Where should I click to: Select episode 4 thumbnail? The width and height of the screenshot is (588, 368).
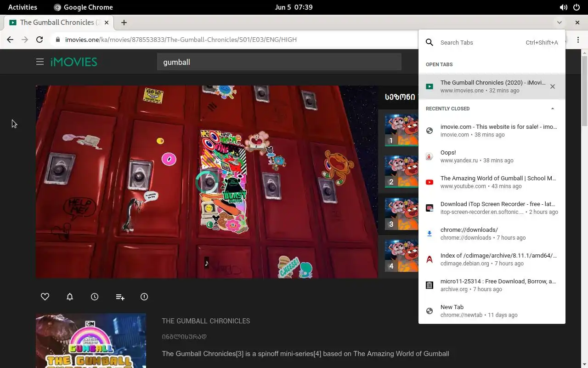pyautogui.click(x=401, y=256)
